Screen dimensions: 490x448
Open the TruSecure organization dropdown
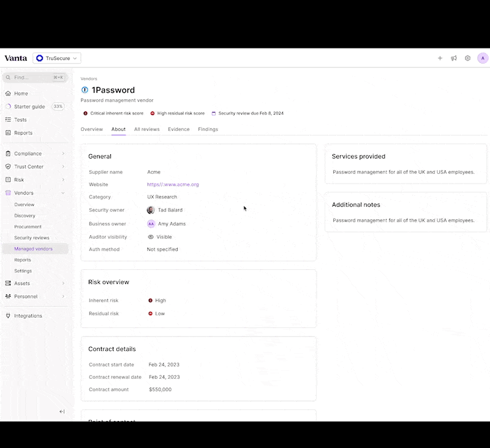pyautogui.click(x=57, y=58)
